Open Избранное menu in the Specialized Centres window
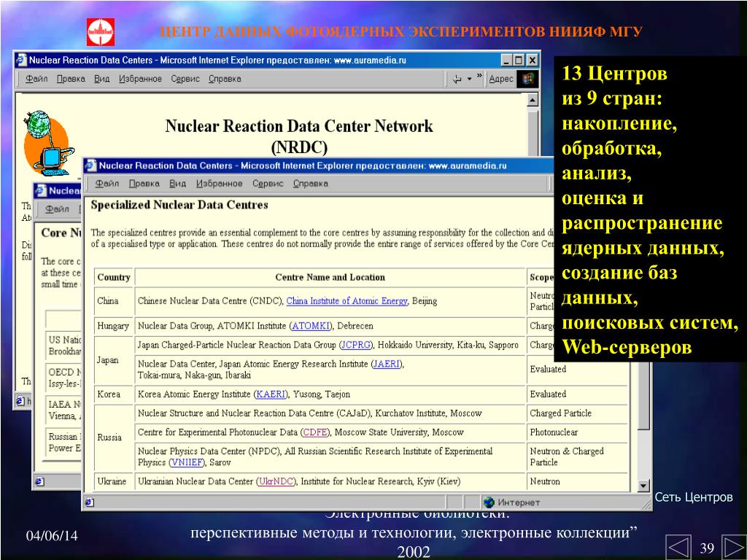 [219, 184]
